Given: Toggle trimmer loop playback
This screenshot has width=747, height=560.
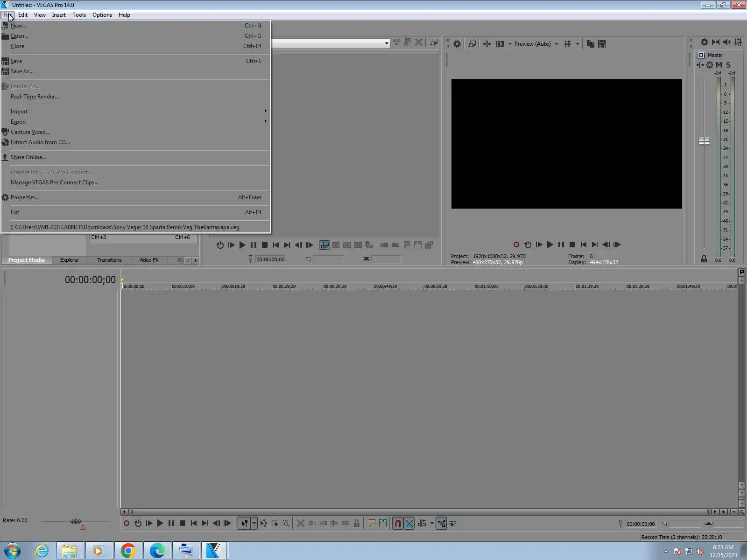Looking at the screenshot, I should [220, 245].
